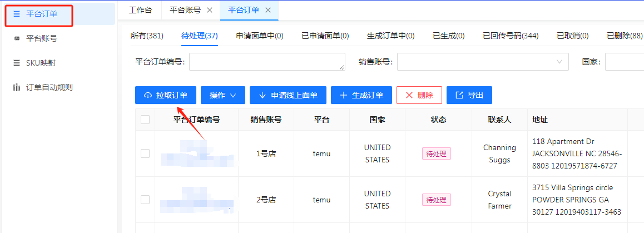This screenshot has height=233, width=644.
Task: Click the red 删除 button
Action: (419, 95)
